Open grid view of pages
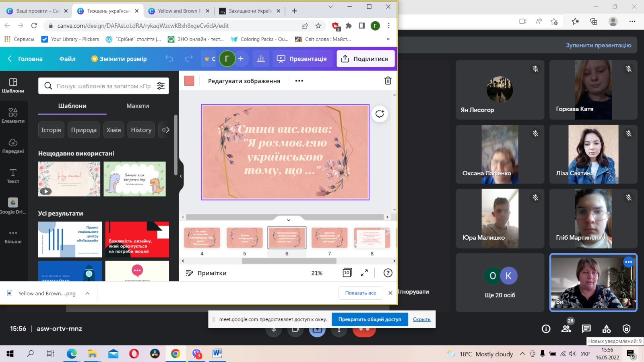 [x=347, y=273]
